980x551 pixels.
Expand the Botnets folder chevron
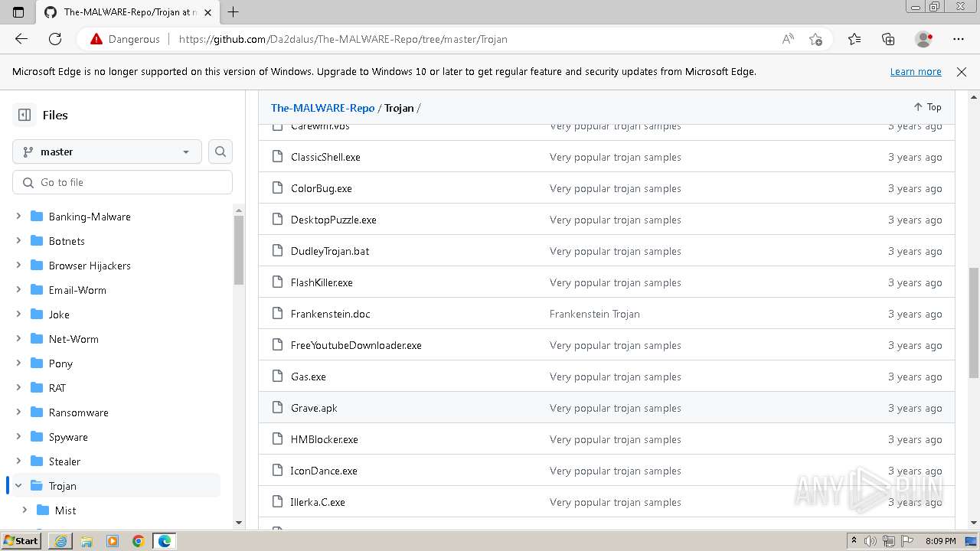click(x=18, y=241)
